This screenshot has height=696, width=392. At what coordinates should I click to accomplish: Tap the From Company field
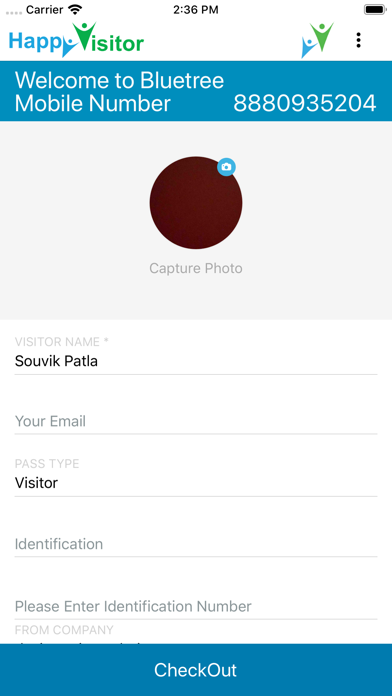[196, 635]
